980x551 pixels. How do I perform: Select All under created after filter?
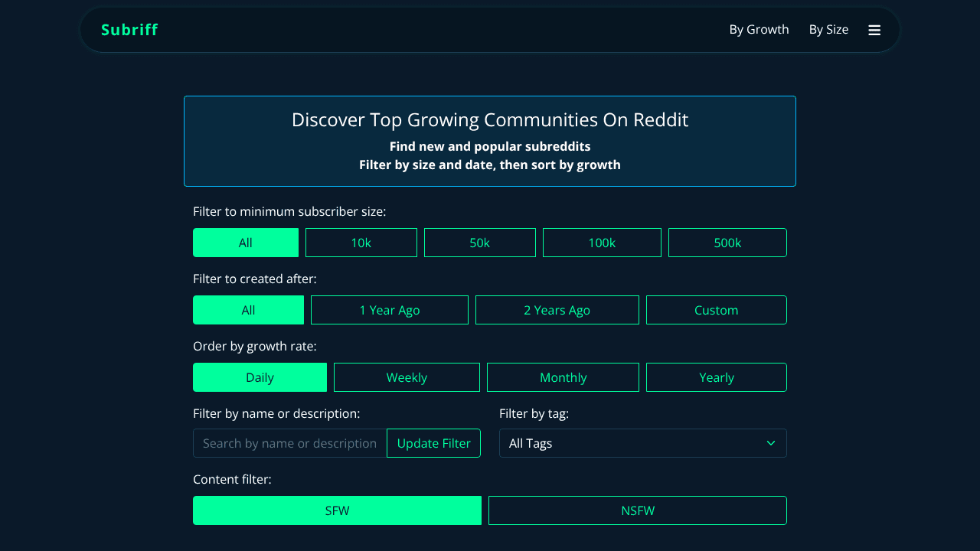tap(248, 310)
